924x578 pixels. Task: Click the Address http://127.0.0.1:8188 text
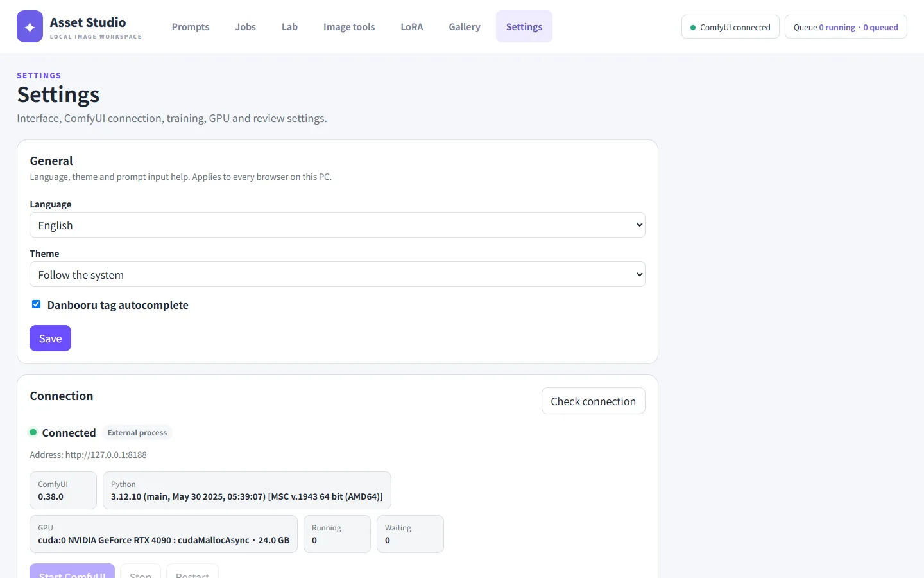pos(88,455)
